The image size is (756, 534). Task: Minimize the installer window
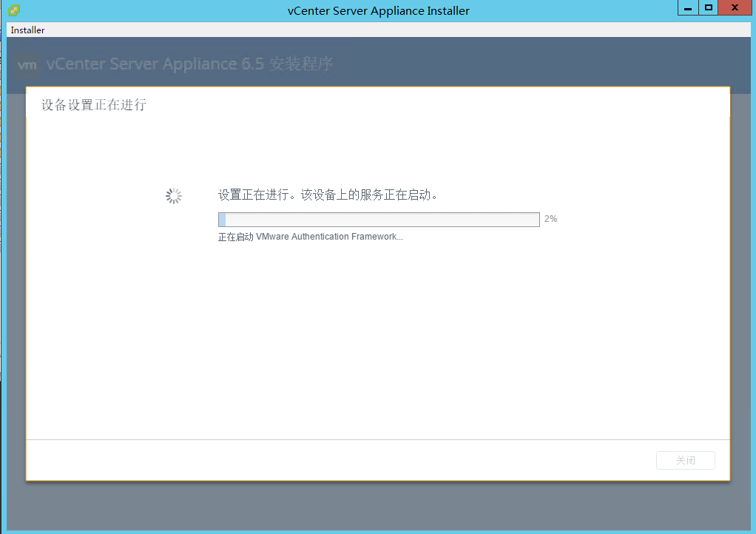(x=688, y=8)
